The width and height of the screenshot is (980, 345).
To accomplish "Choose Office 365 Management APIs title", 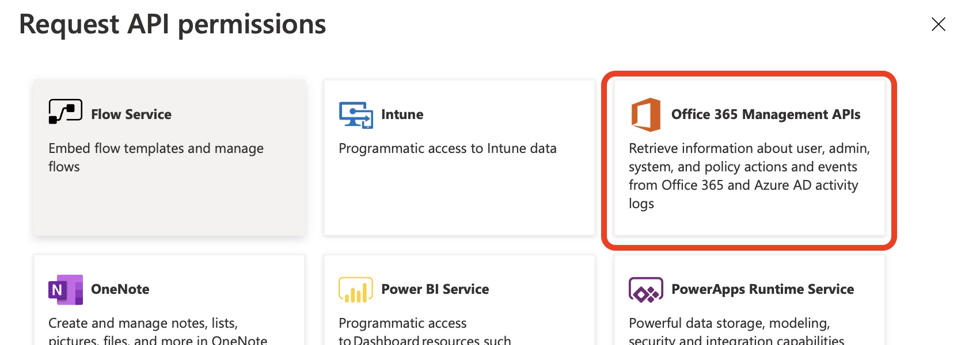I will (766, 114).
